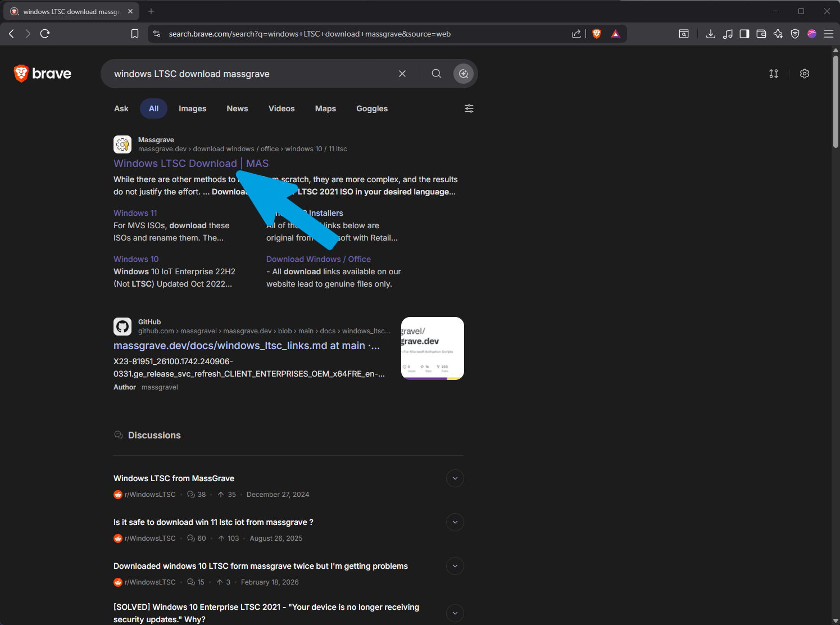Click the browser forward arrow
The height and width of the screenshot is (625, 840).
28,34
